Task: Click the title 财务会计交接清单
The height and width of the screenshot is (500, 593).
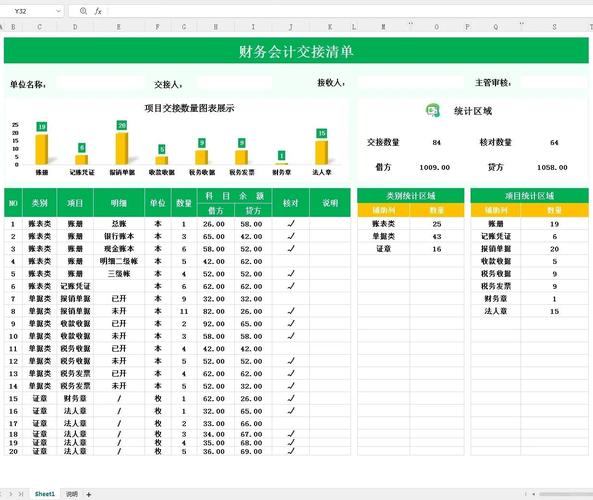Action: [296, 51]
